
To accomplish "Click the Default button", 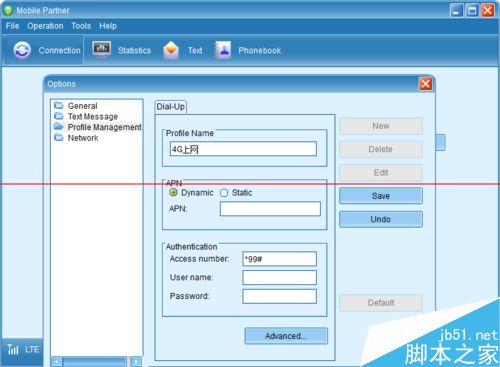I will 381,303.
